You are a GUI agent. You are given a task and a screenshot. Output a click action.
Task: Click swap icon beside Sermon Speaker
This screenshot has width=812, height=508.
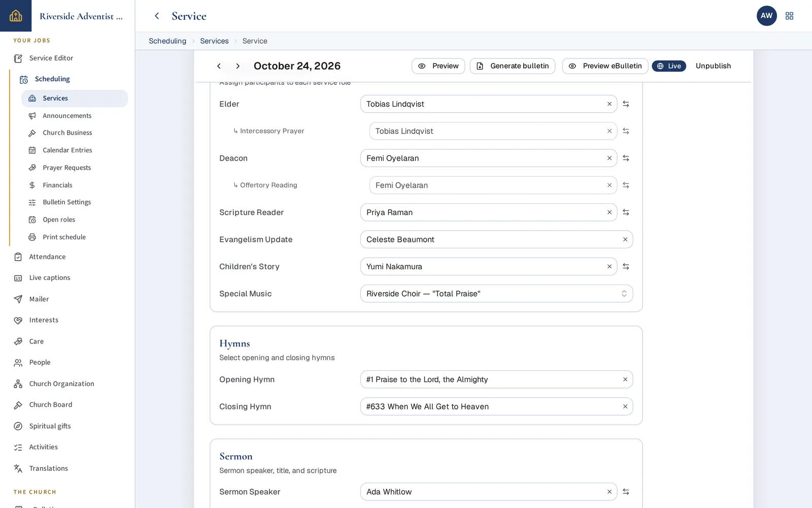pyautogui.click(x=626, y=492)
